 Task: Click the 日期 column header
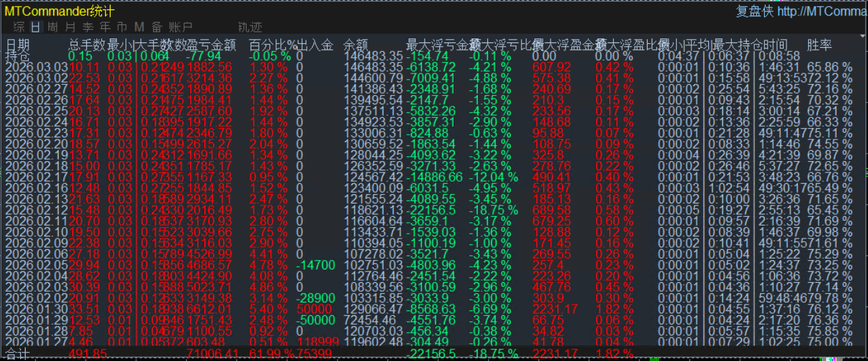(x=18, y=45)
